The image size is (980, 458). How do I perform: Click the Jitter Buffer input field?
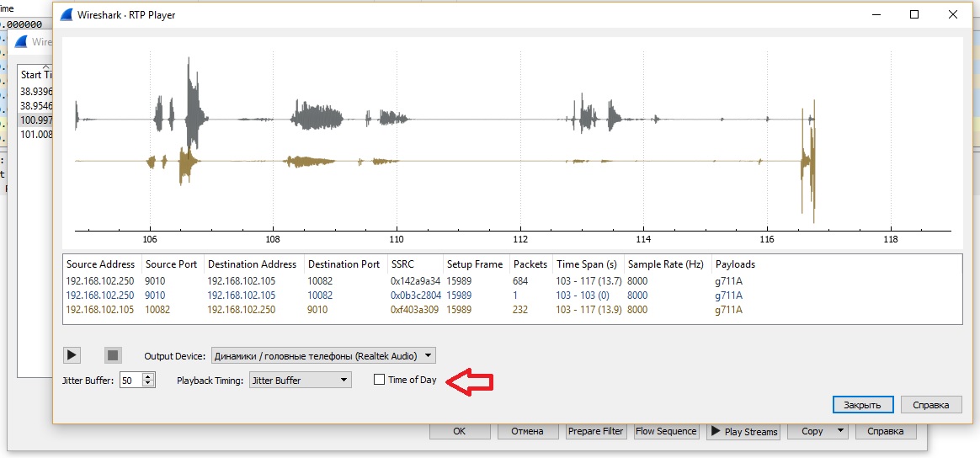130,381
